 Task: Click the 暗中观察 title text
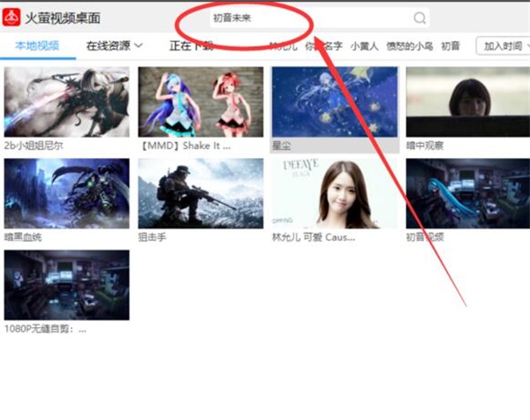pyautogui.click(x=425, y=146)
